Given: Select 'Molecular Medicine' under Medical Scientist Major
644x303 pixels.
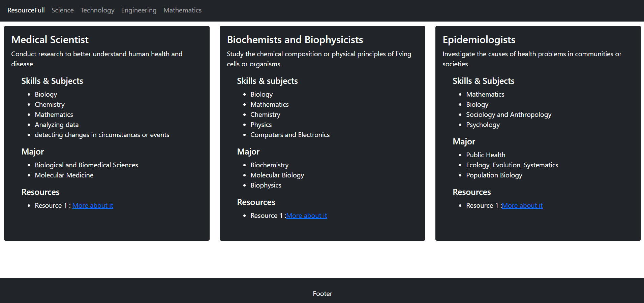Looking at the screenshot, I should click(64, 175).
